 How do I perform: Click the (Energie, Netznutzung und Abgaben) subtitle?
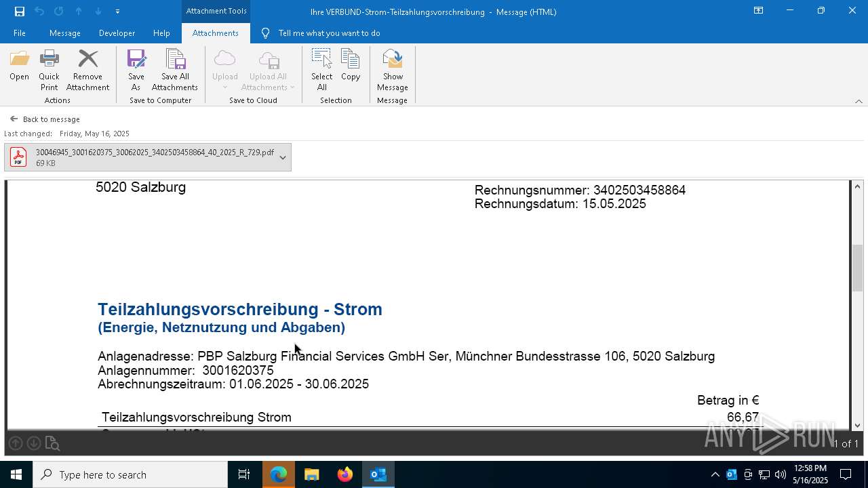coord(221,327)
